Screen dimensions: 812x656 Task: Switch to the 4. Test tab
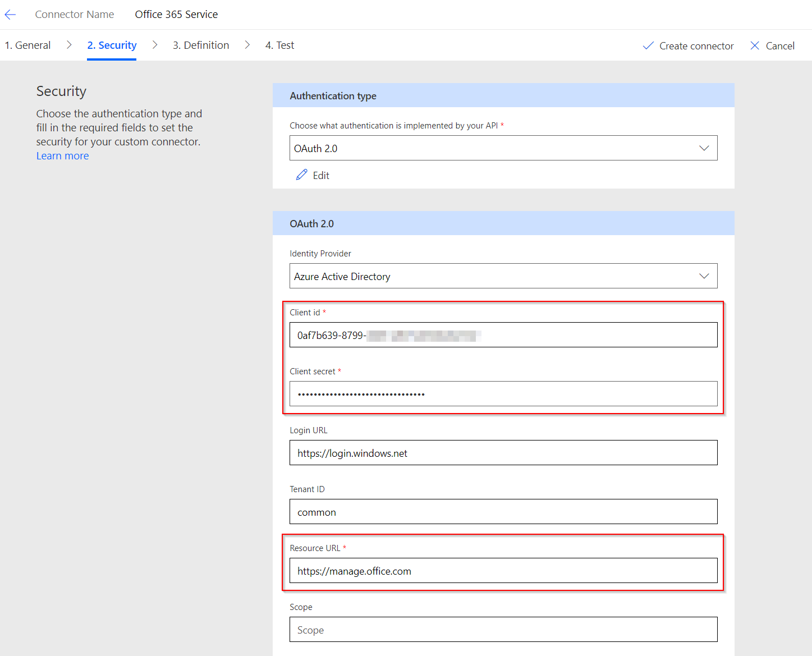coord(279,45)
